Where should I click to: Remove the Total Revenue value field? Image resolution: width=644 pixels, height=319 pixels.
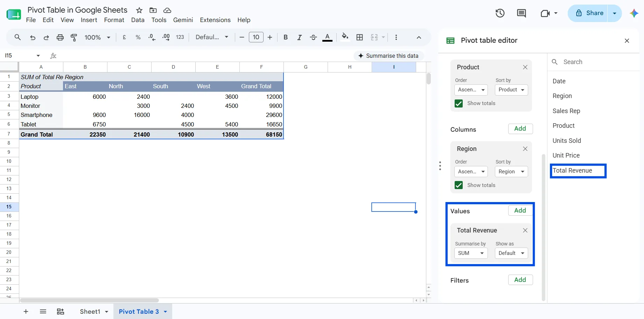525,230
